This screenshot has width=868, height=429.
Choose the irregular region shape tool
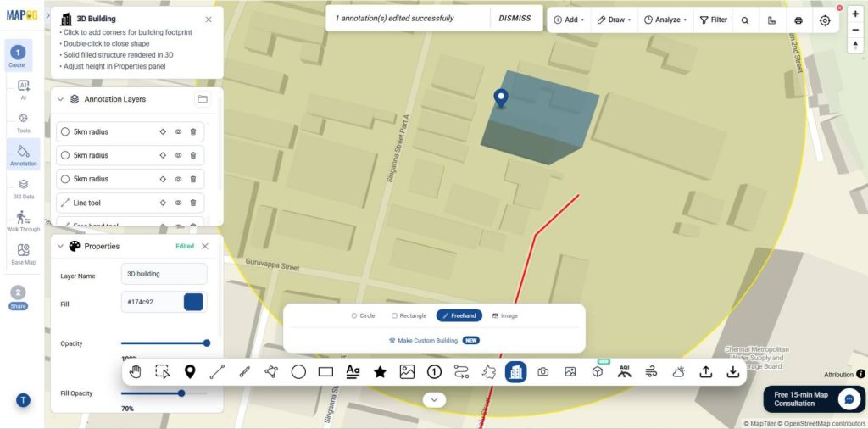(x=489, y=372)
